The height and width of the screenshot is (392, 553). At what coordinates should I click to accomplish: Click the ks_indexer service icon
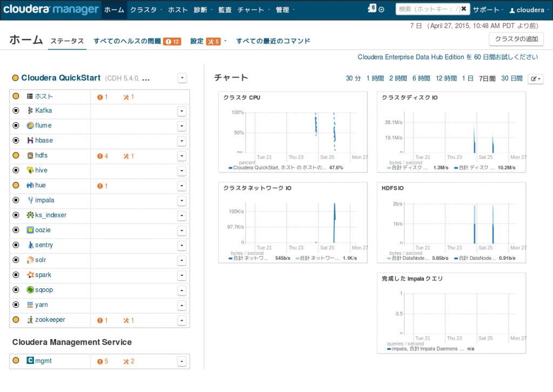pyautogui.click(x=30, y=215)
